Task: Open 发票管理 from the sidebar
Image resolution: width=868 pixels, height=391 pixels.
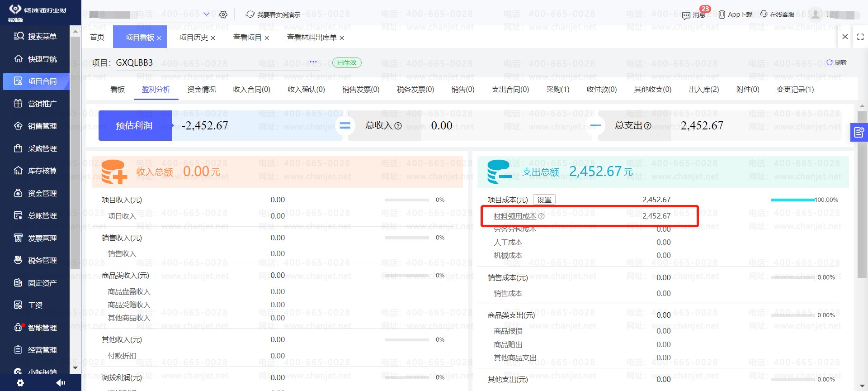Action: click(35, 238)
